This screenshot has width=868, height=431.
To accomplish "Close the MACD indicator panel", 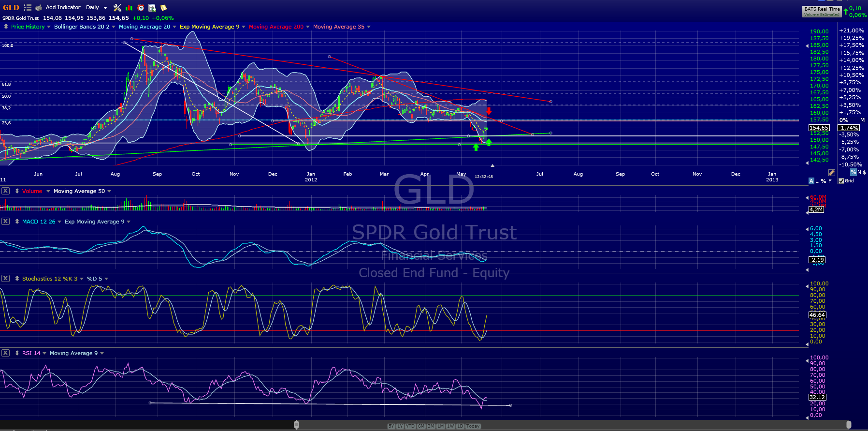I will tap(5, 222).
